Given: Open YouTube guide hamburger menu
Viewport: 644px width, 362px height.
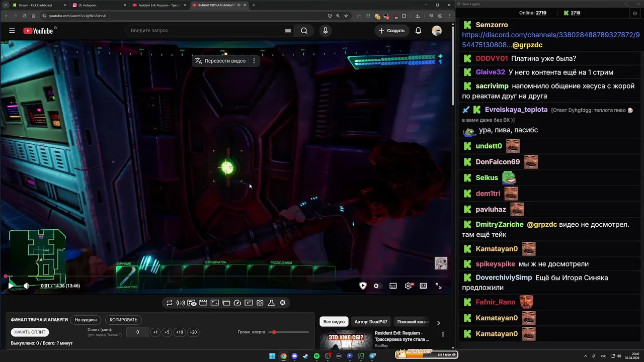Looking at the screenshot, I should tap(12, 31).
